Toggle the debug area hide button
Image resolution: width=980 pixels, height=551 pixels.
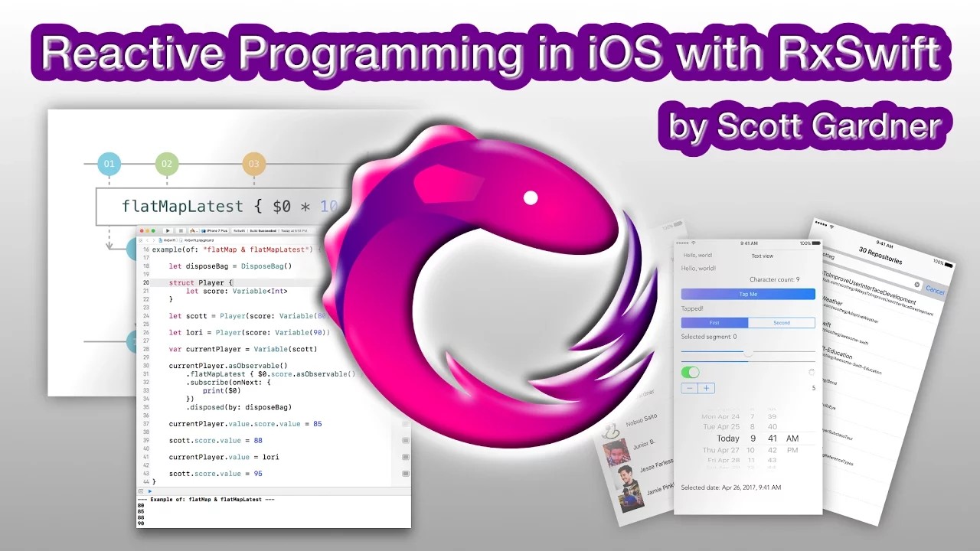pos(141,491)
